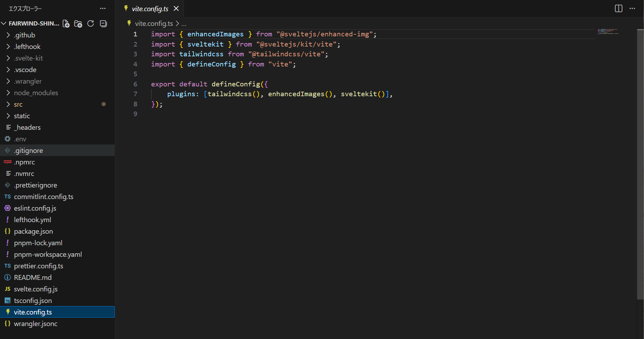Click the breadcrumb ellipsis symbol navigator
The height and width of the screenshot is (339, 644).
coord(184,24)
